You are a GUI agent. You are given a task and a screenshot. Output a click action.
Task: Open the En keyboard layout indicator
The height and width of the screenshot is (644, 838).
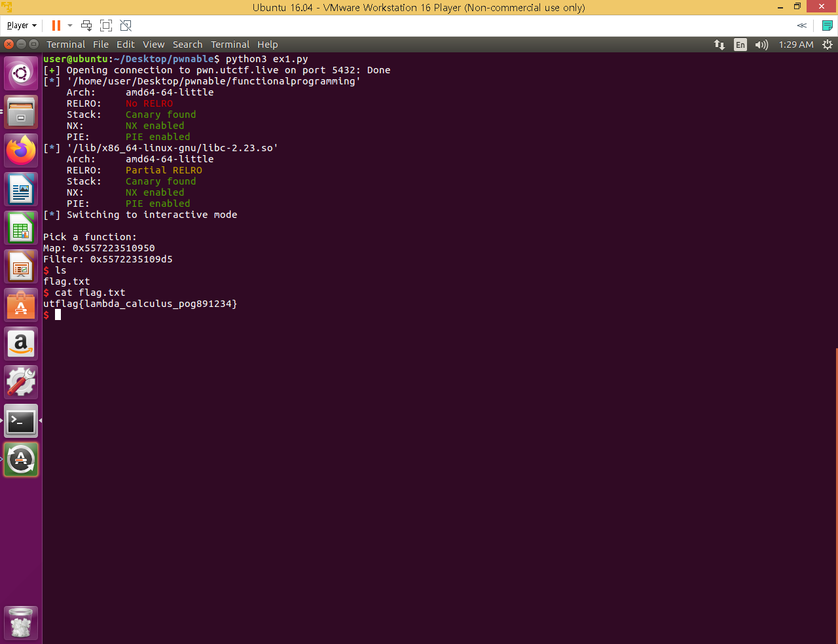(740, 45)
